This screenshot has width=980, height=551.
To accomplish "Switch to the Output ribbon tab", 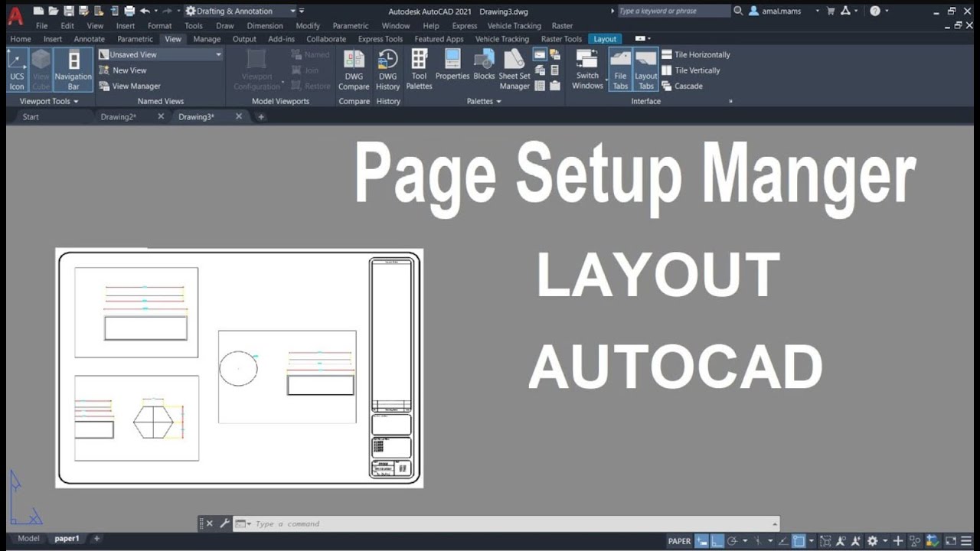I will coord(244,39).
